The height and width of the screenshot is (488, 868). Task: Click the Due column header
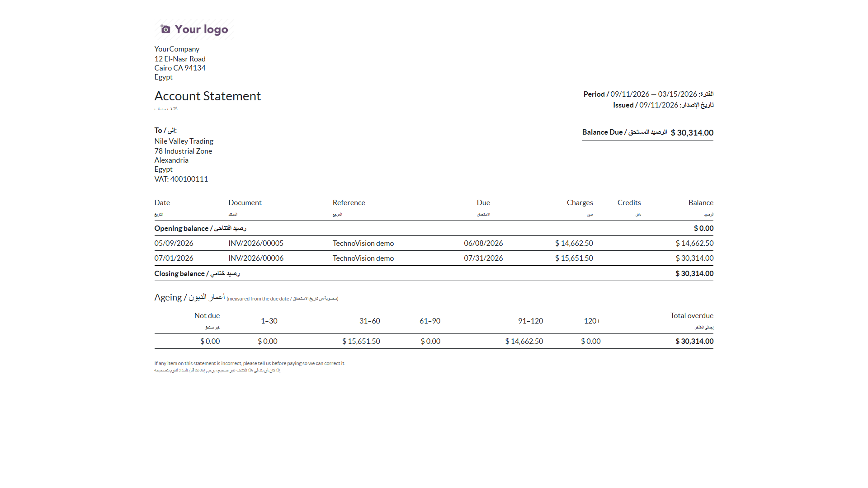[x=483, y=202]
